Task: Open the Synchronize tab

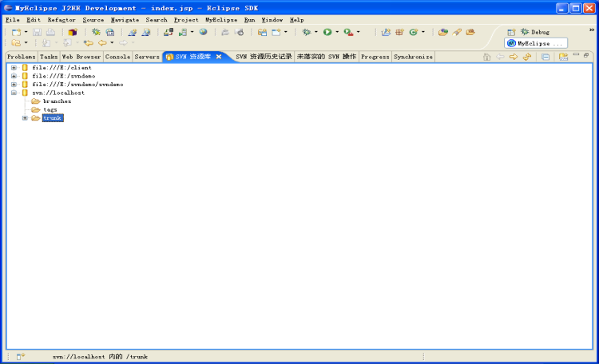Action: 413,57
